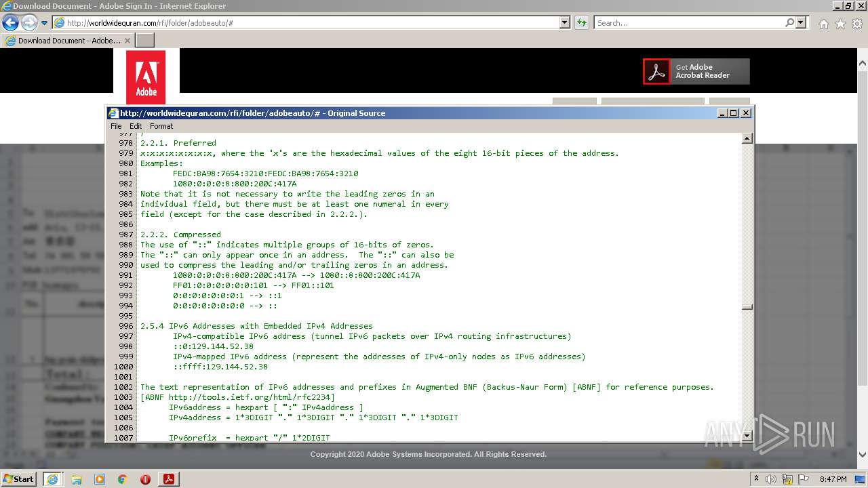The width and height of the screenshot is (868, 488).
Task: Open the recent pages dropdown arrow
Action: [x=45, y=23]
